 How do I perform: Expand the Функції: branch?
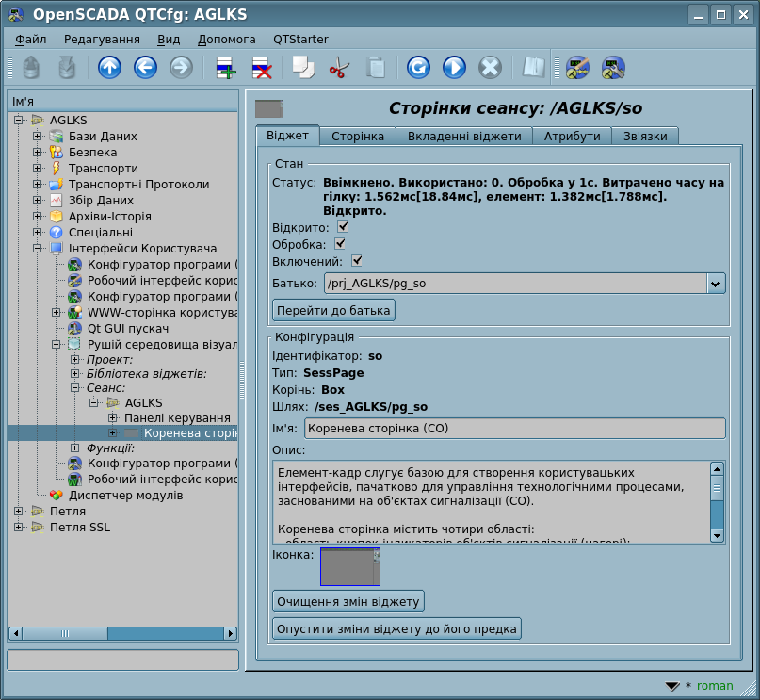click(74, 448)
